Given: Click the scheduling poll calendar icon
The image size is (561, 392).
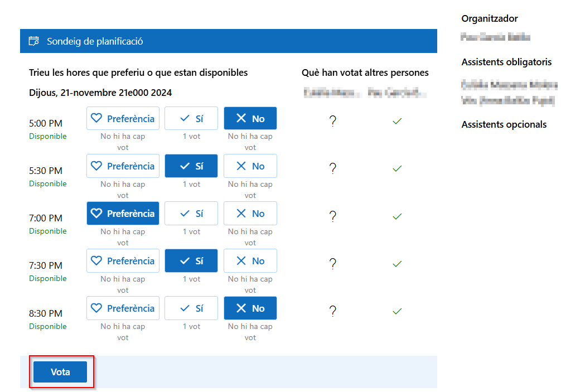Looking at the screenshot, I should pyautogui.click(x=34, y=41).
